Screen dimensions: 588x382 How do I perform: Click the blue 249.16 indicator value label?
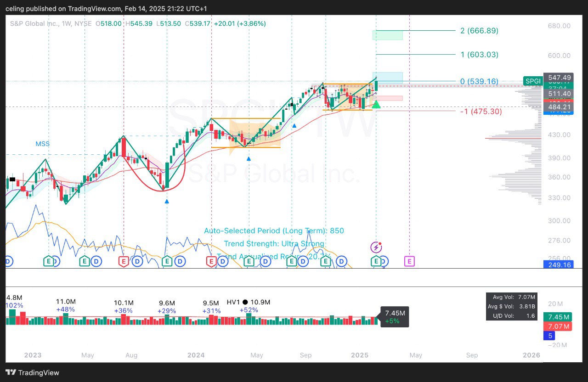pyautogui.click(x=558, y=265)
